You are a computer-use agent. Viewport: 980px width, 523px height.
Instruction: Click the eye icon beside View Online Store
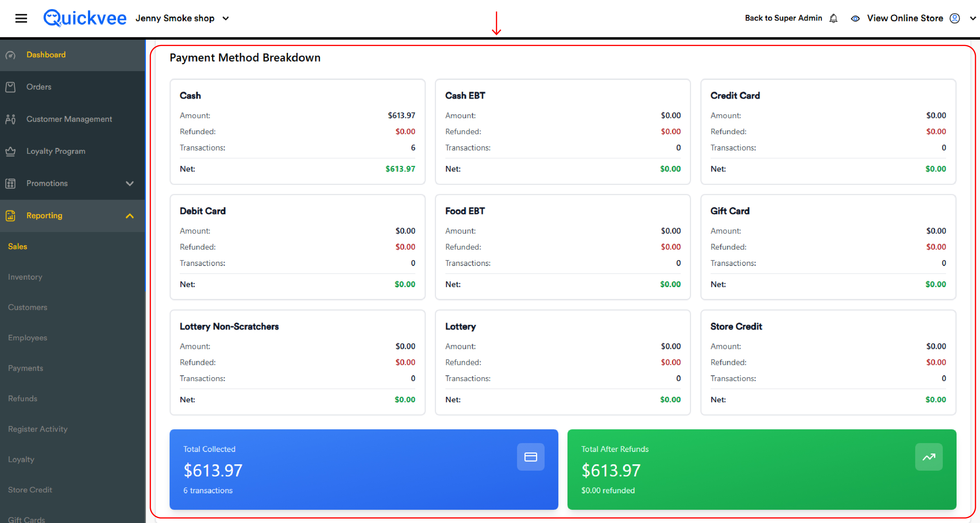click(855, 18)
